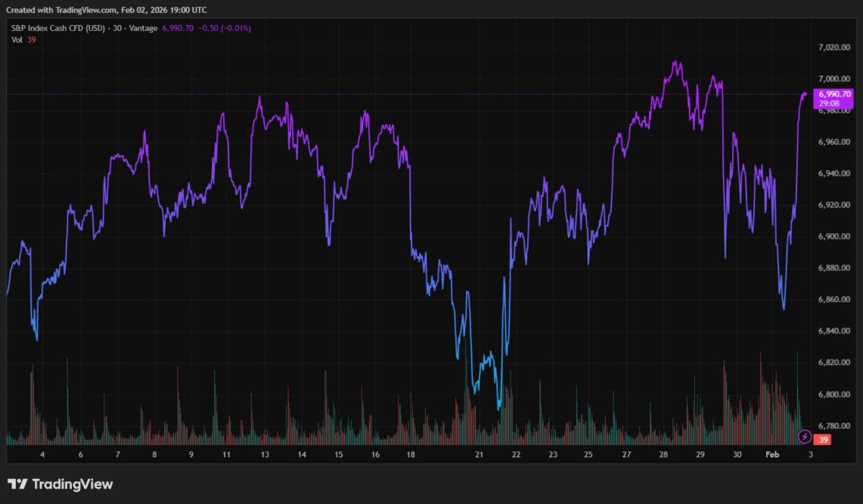
Task: Click the TradingView logo at bottom left
Action: (x=60, y=484)
